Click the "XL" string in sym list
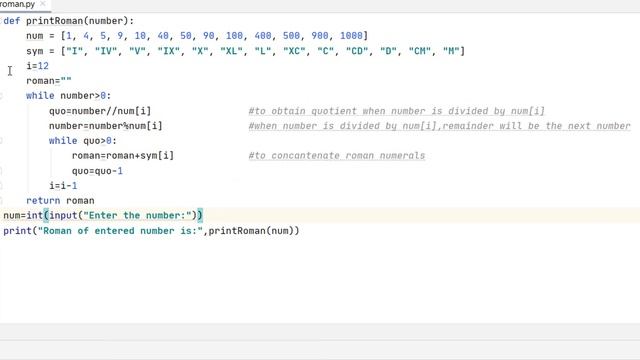640x360 pixels. (232, 51)
